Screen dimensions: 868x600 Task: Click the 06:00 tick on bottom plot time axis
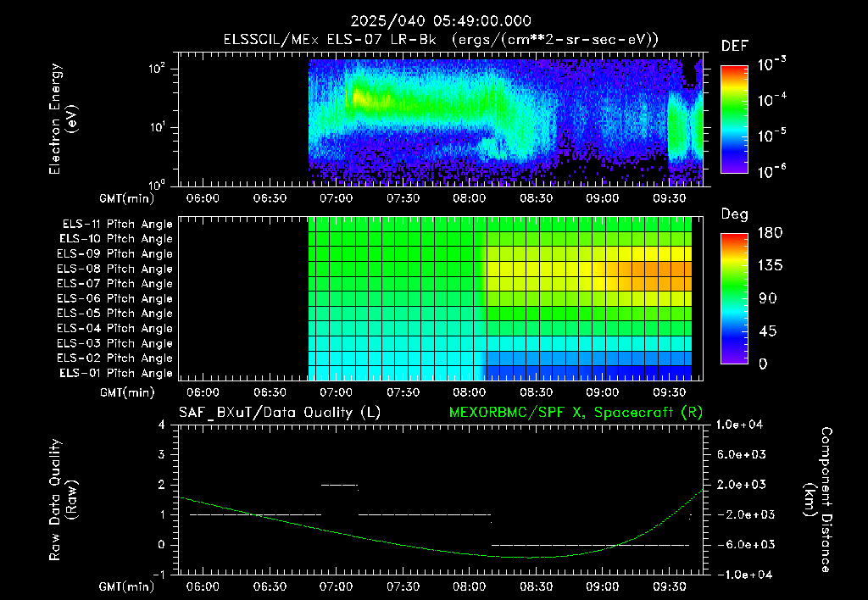[203, 586]
